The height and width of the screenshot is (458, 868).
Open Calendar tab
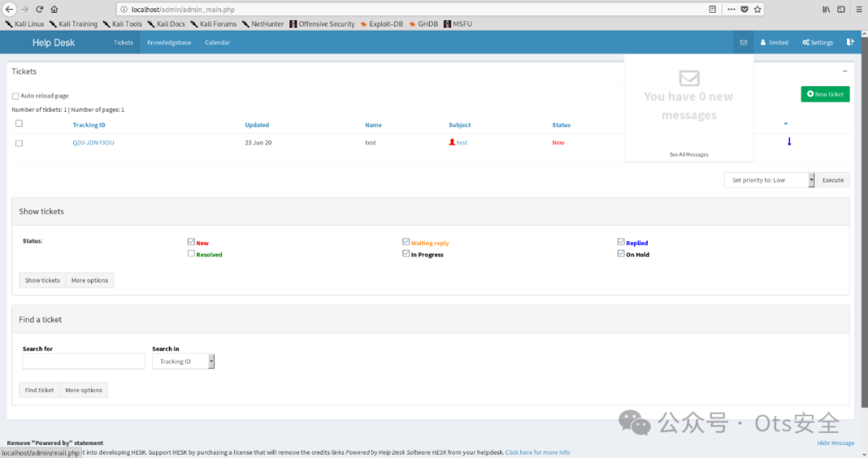[218, 43]
